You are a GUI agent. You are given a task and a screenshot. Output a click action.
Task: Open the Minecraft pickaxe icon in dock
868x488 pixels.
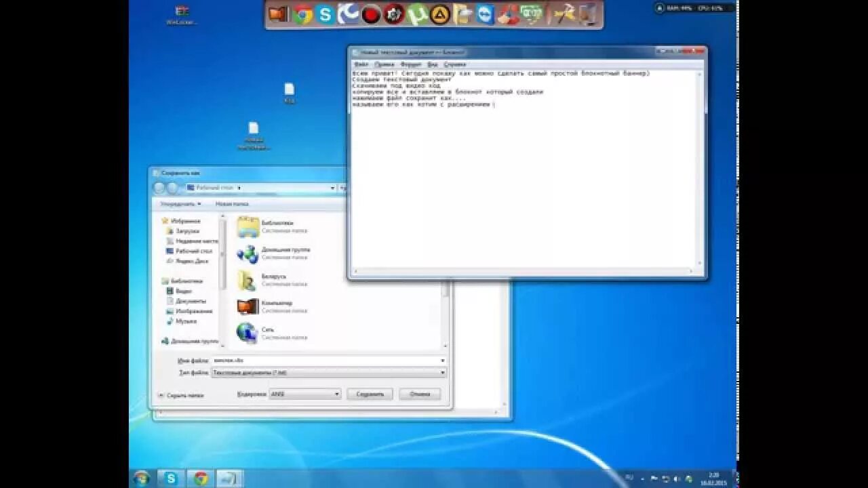(x=564, y=14)
